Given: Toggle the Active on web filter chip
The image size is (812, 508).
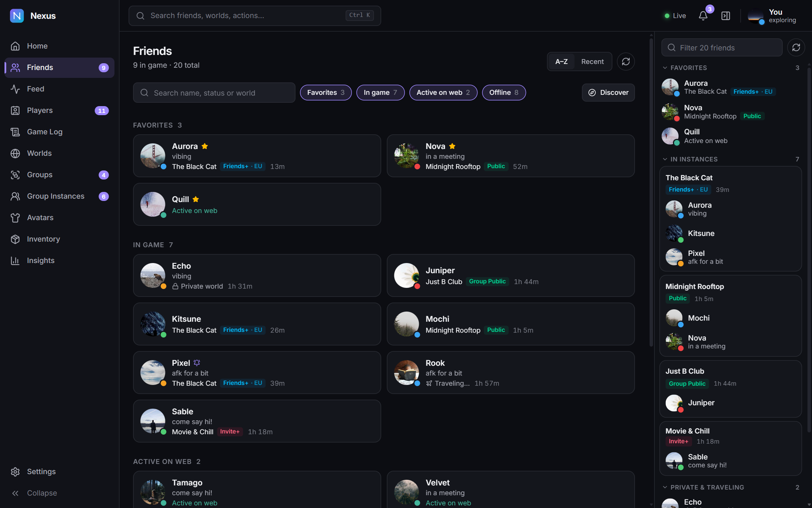Looking at the screenshot, I should coord(443,93).
